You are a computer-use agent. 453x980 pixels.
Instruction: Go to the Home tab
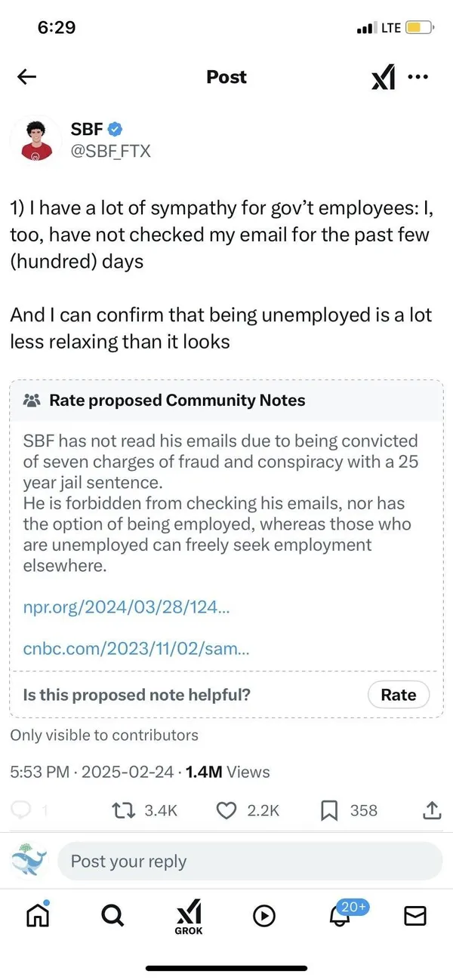tap(37, 915)
